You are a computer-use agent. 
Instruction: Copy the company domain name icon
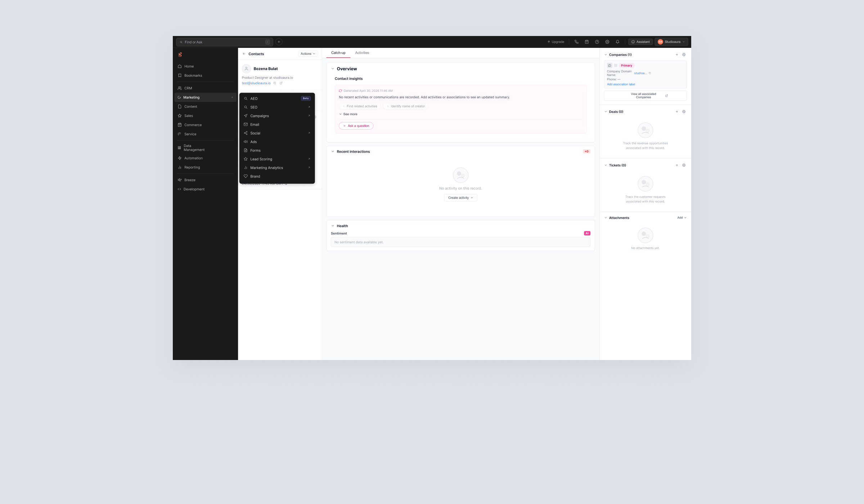(x=650, y=73)
